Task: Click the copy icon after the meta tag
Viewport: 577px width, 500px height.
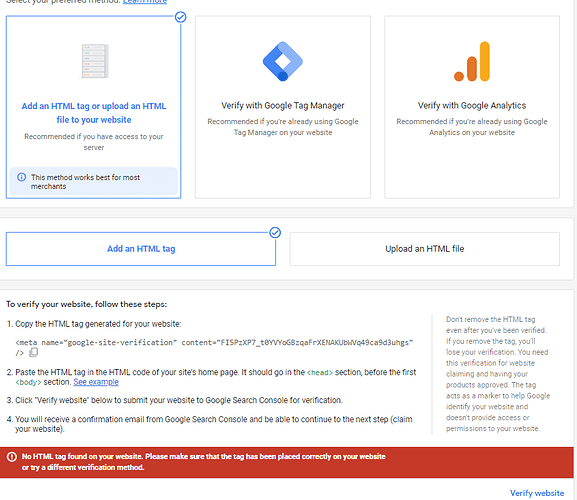Action: tap(33, 352)
